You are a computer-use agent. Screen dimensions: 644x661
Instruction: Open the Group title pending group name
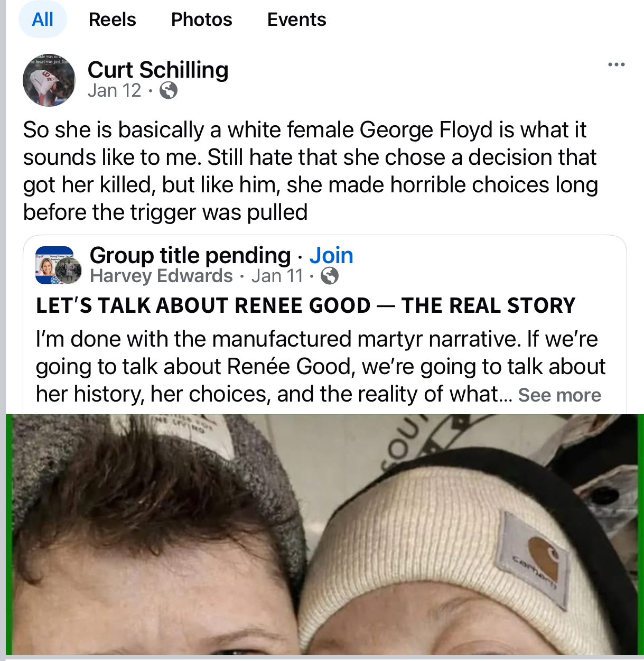point(190,255)
